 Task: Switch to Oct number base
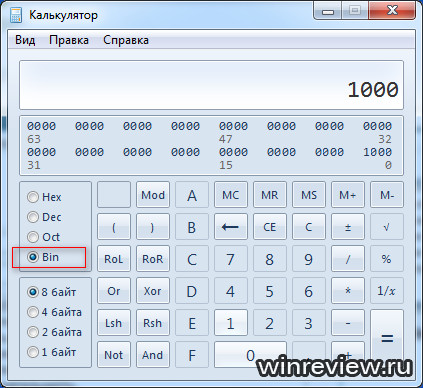click(x=43, y=237)
